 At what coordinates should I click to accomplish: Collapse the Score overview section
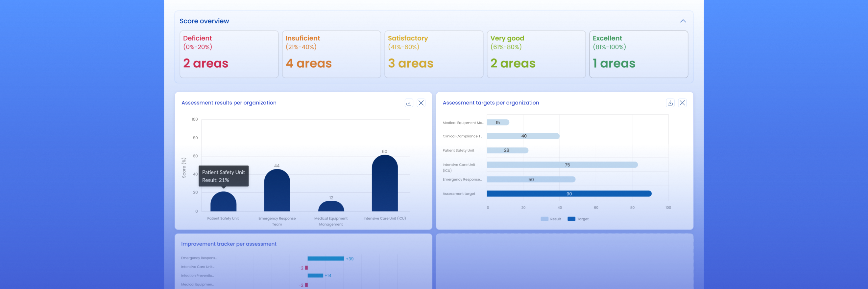point(683,21)
